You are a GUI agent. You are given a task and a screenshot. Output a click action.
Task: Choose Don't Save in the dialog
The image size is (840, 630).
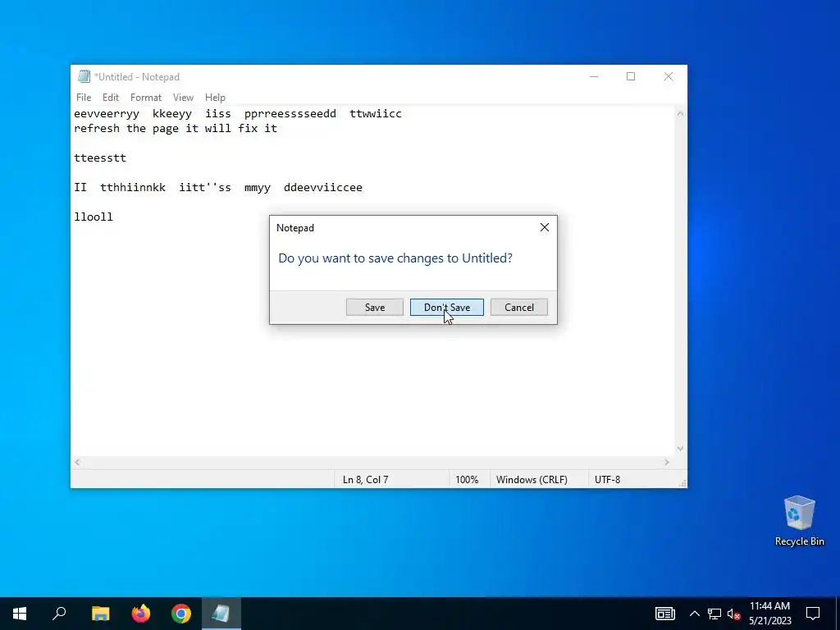pos(447,308)
